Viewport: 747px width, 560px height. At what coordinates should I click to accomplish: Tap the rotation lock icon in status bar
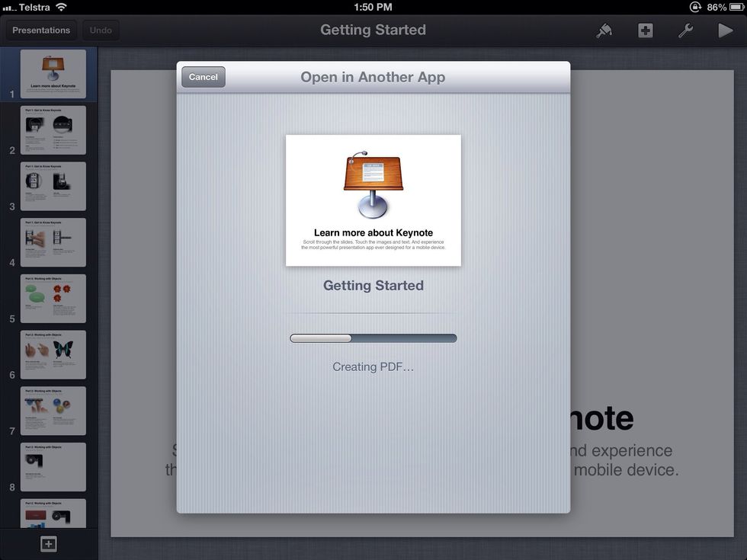click(695, 7)
